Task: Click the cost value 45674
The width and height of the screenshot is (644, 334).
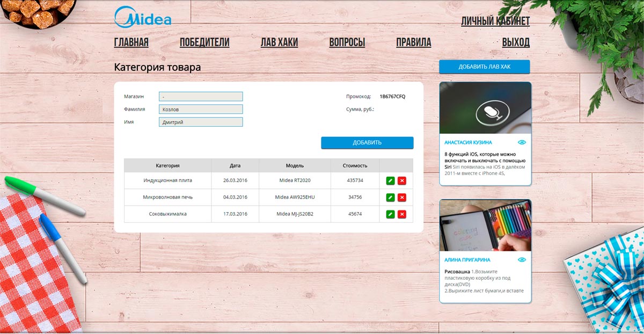Action: 355,214
